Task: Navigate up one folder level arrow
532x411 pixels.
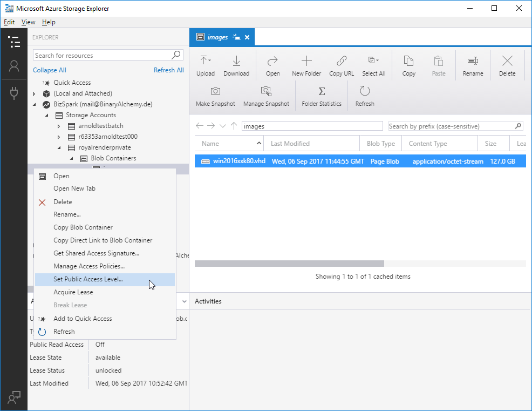Action: click(234, 126)
